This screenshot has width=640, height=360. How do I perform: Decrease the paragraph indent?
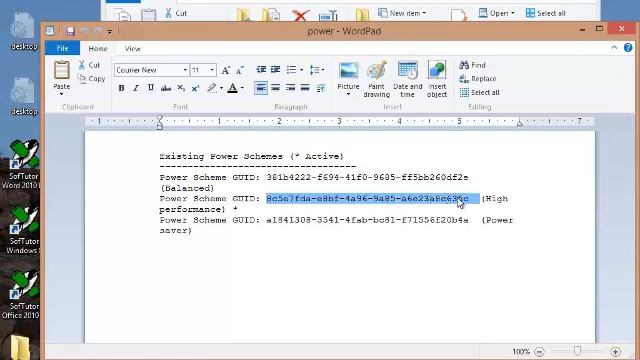coord(261,70)
